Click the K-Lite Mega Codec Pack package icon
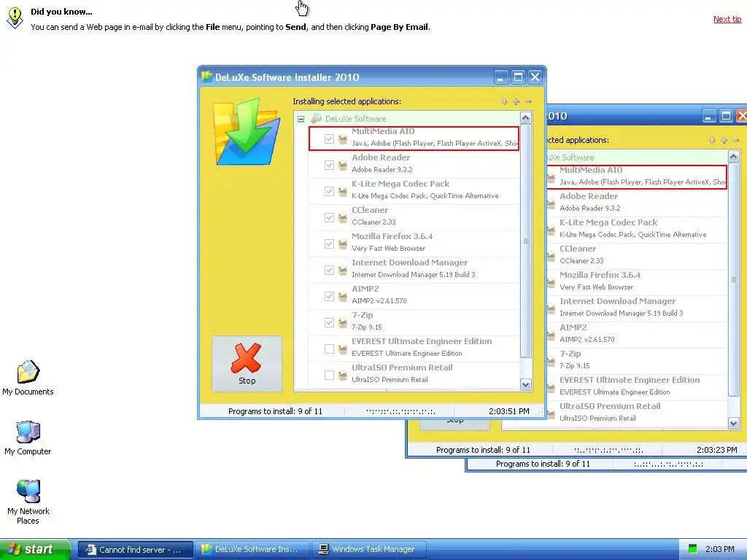The width and height of the screenshot is (747, 560). point(343,192)
